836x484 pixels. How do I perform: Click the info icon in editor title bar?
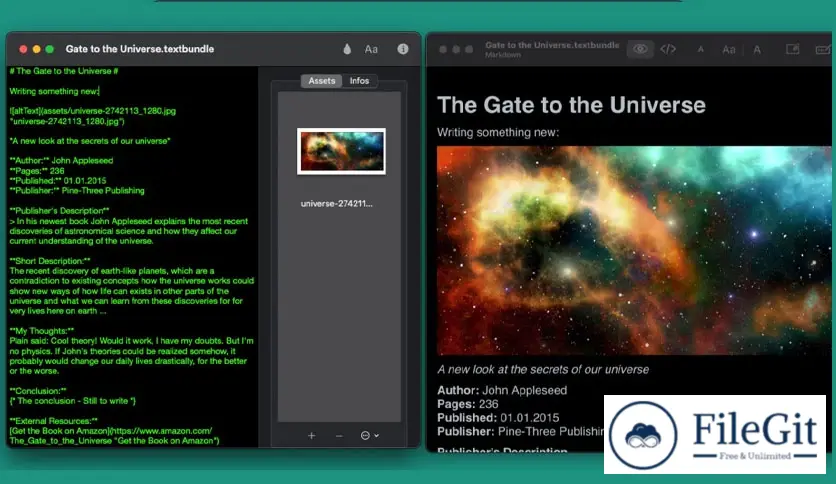point(403,49)
